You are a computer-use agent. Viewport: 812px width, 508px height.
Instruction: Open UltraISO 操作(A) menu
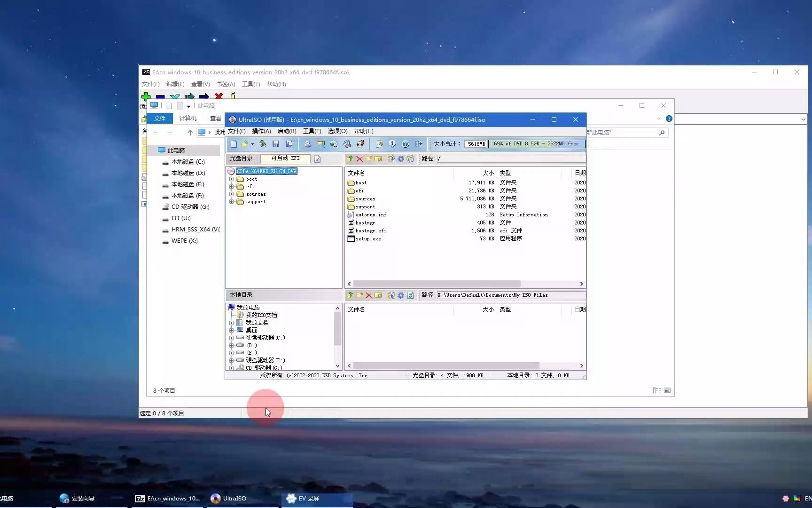pyautogui.click(x=261, y=131)
